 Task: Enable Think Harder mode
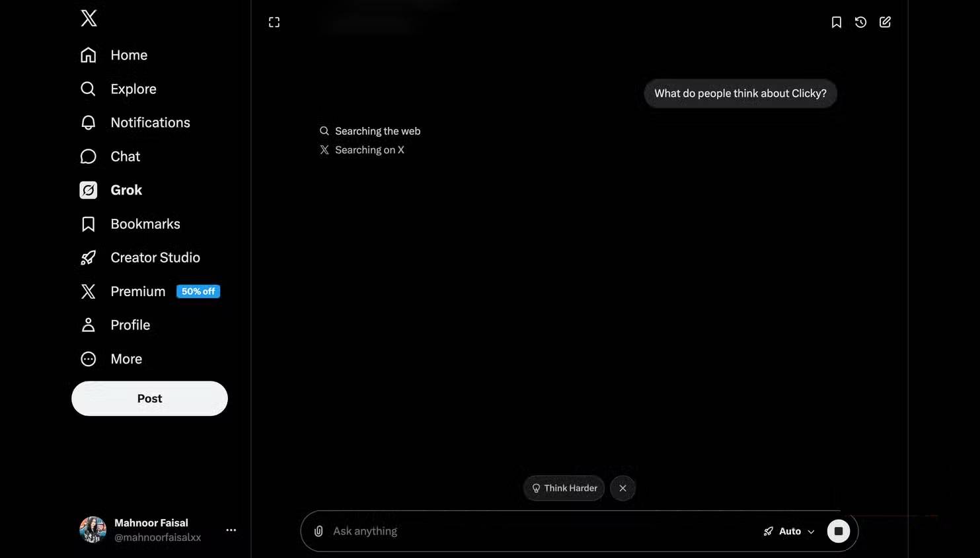pos(564,488)
